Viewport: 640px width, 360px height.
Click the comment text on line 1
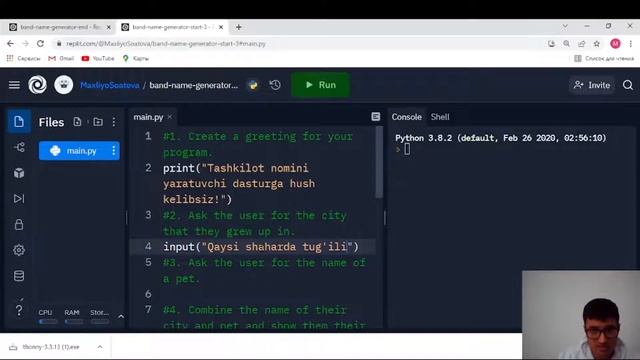[x=258, y=144]
